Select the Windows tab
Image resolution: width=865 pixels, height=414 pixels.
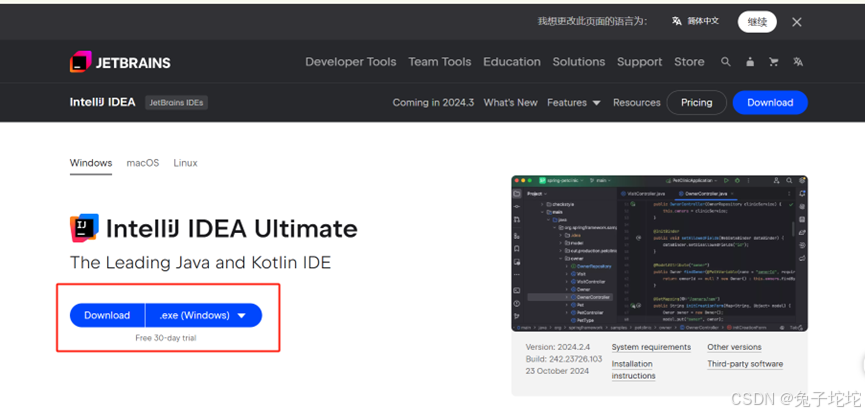coord(91,163)
